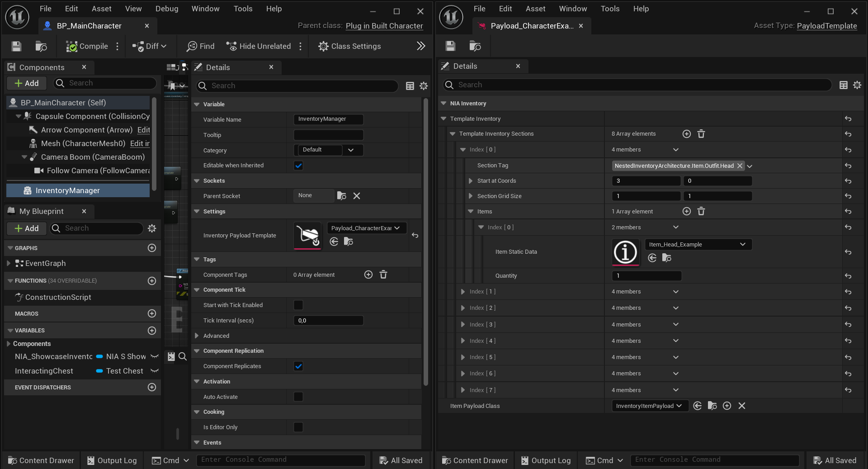The width and height of the screenshot is (868, 469).
Task: Save the BP_MainCharacter asset via floppy icon
Action: tap(16, 46)
